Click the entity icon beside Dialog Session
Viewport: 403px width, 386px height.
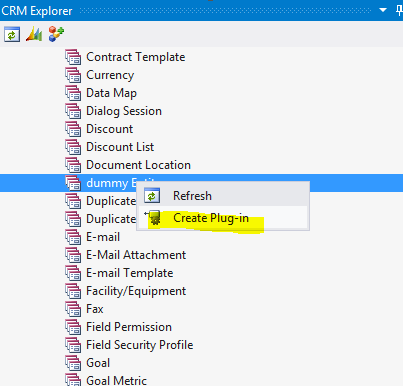[x=73, y=111]
